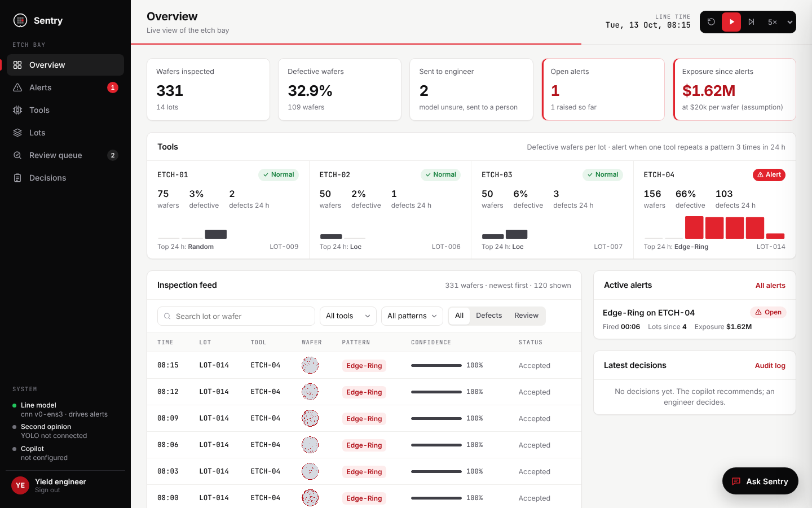Click the ETCH-04 Alert status badge
Image resolution: width=812 pixels, height=508 pixels.
[769, 175]
